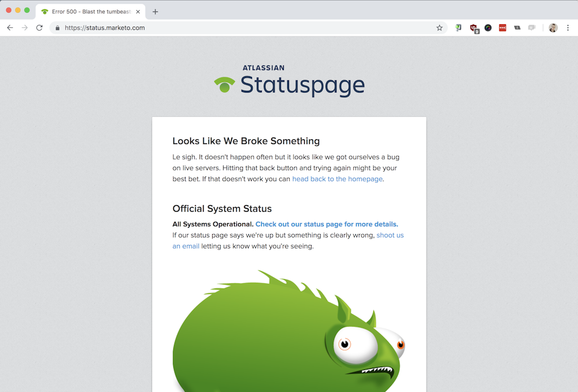Open 'Check out our status page' link
This screenshot has width=578, height=392.
(x=327, y=224)
